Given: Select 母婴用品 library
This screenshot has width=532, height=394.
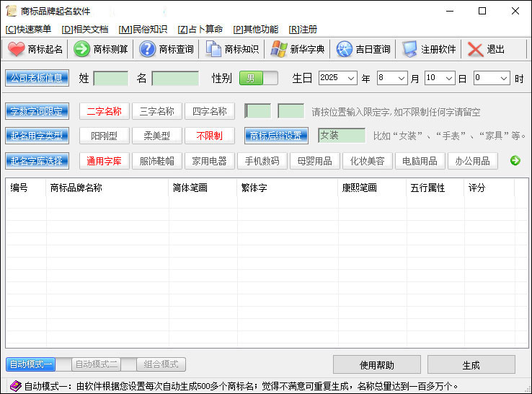Looking at the screenshot, I should (x=314, y=161).
